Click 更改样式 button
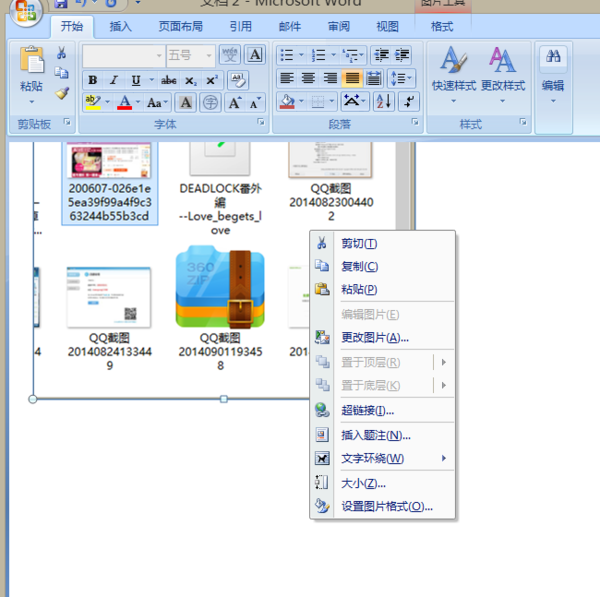The height and width of the screenshot is (597, 600). (503, 74)
